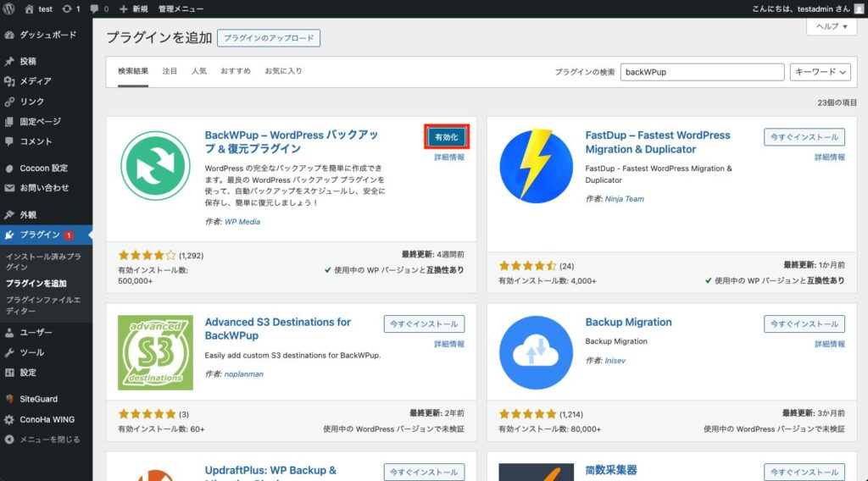Open Advanced S3 Destinations 詳細情報 link
The image size is (868, 481).
point(449,345)
